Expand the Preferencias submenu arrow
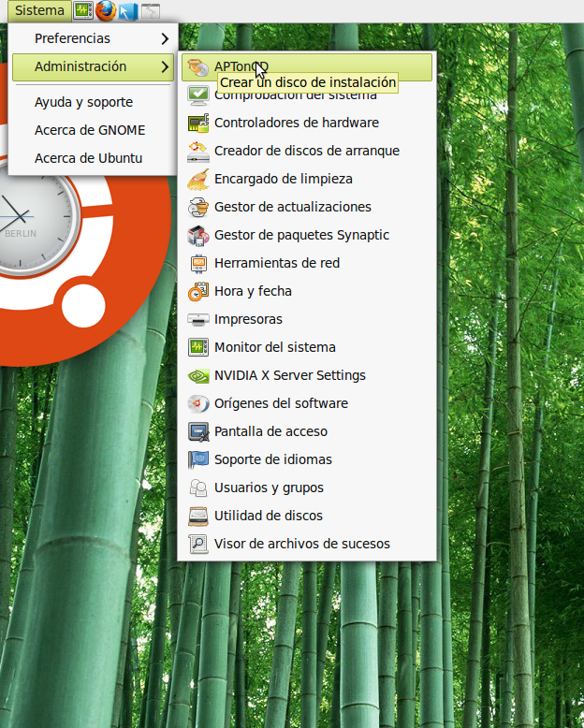Screen dimensions: 584x728 (165, 38)
